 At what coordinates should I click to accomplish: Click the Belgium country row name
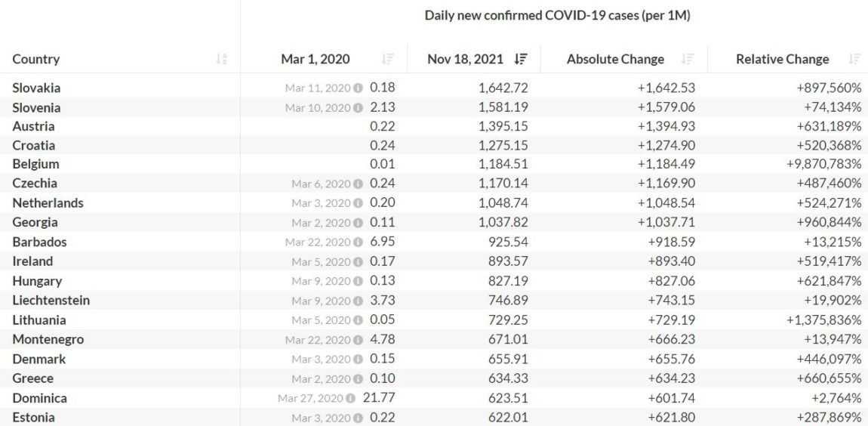(35, 164)
